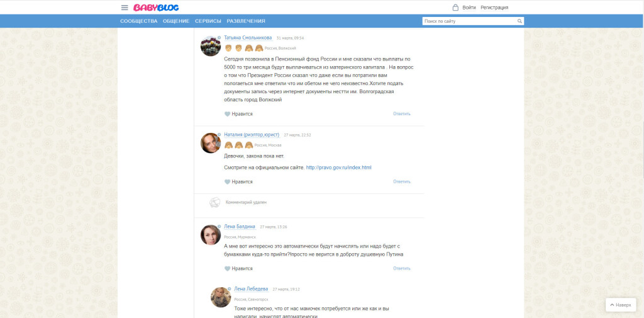Open the pravo.gov.ru link
The width and height of the screenshot is (644, 318).
[x=339, y=168]
